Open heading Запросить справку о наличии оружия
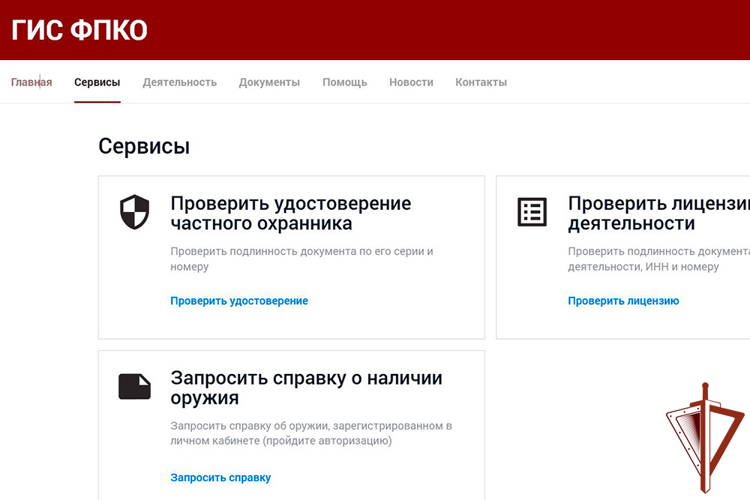 coord(306,388)
